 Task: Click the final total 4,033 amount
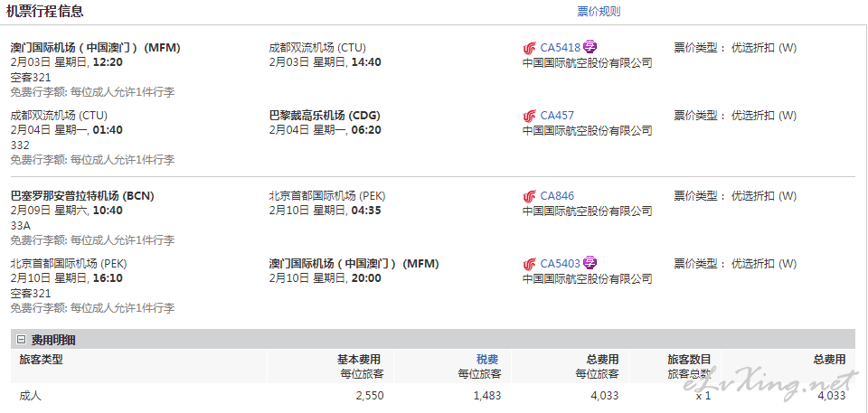click(832, 396)
